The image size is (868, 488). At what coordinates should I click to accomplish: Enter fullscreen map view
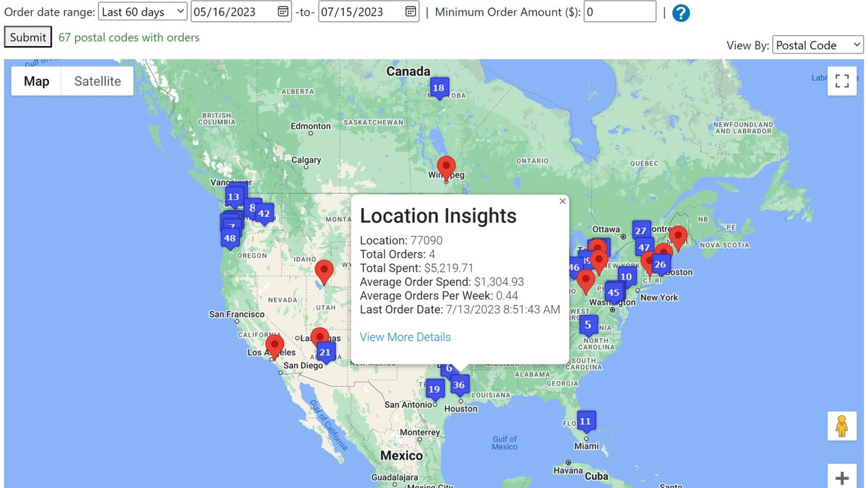842,81
